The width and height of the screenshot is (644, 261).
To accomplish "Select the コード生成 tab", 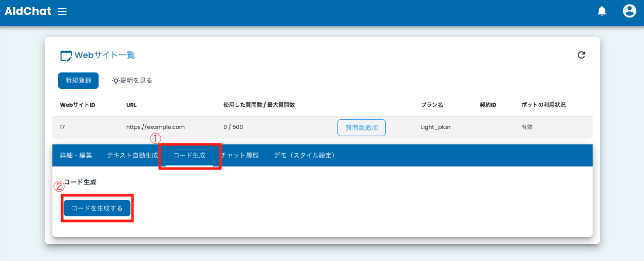I will [x=189, y=155].
